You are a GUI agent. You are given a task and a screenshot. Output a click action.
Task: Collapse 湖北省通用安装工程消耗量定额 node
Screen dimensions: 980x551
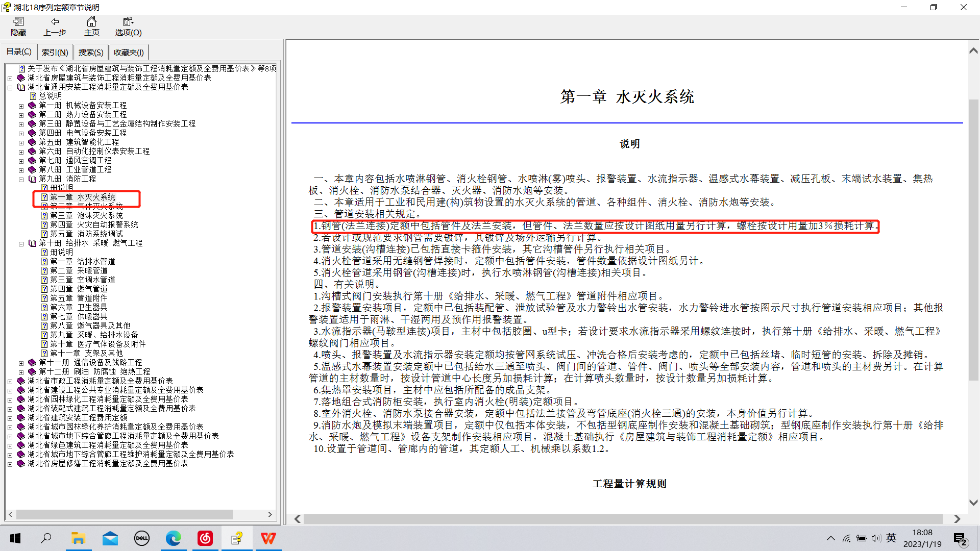coord(10,88)
